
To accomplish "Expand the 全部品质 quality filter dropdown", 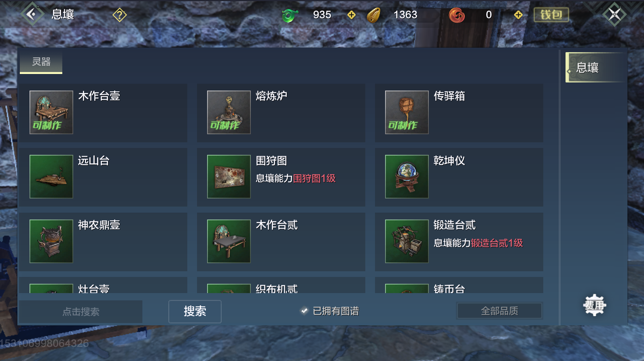I will 500,311.
